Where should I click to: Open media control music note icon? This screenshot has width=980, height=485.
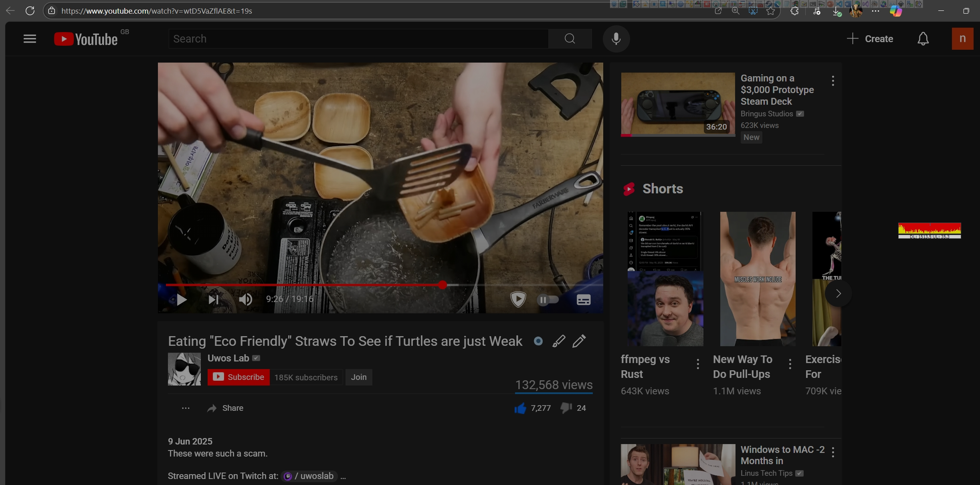pos(816,11)
